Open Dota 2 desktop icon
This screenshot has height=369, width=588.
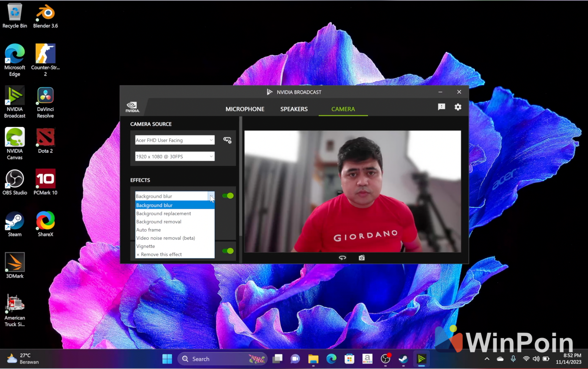click(46, 141)
